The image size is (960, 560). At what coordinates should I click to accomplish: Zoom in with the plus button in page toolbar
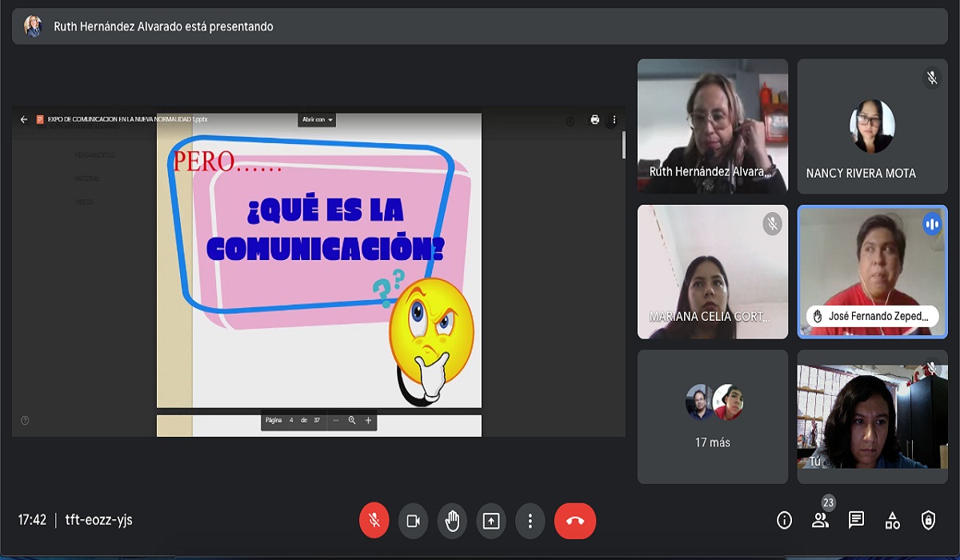point(368,420)
